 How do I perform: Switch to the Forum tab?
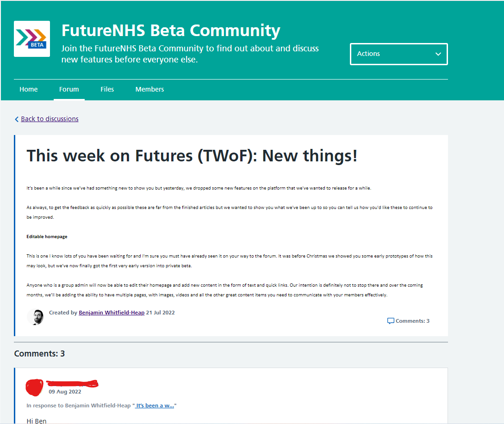click(x=69, y=89)
